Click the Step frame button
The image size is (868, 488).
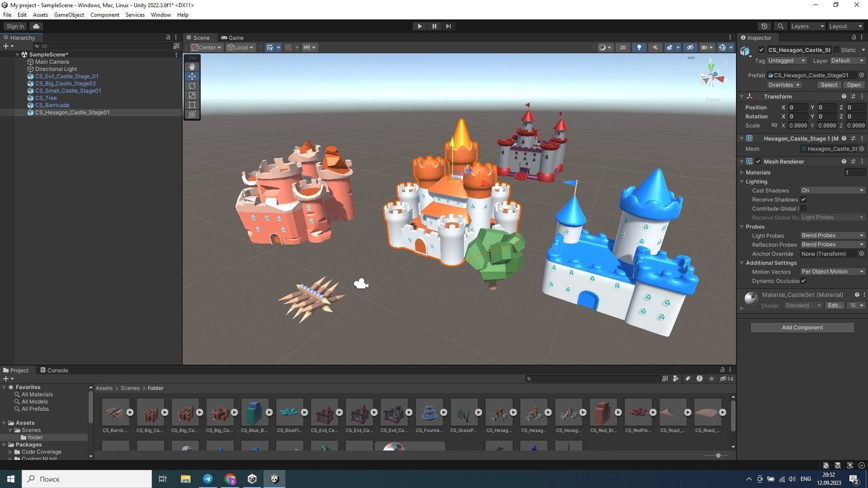448,26
